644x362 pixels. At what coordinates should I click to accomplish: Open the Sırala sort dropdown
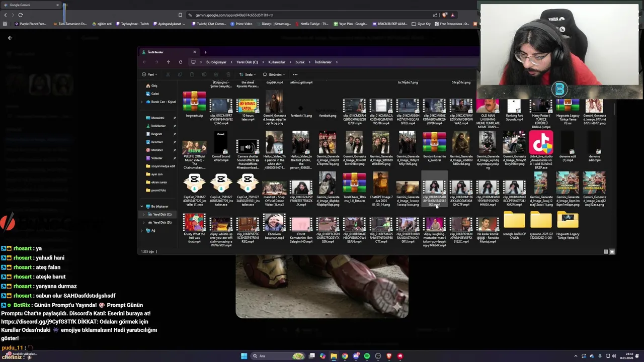click(x=247, y=74)
